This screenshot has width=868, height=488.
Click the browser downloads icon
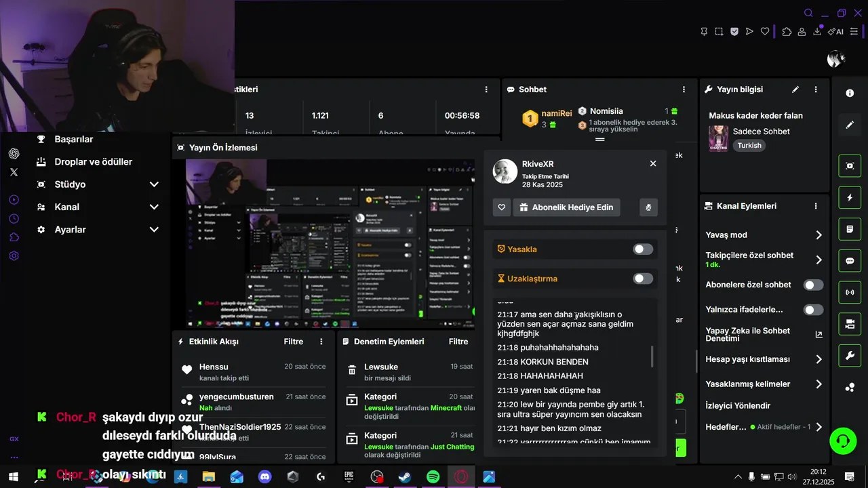[817, 31]
